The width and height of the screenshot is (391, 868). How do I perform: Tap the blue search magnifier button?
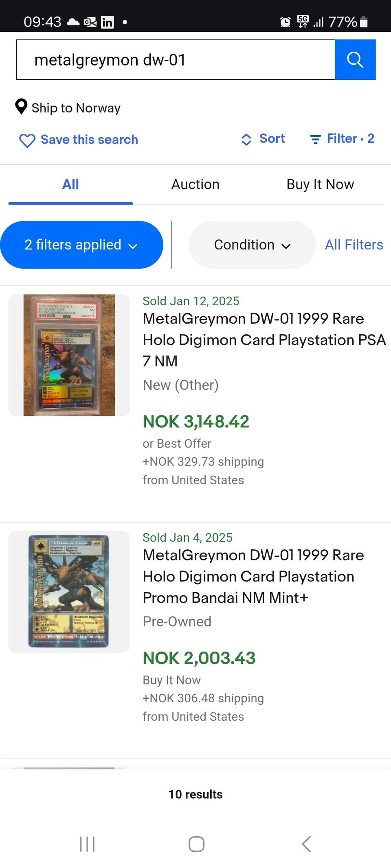coord(355,60)
